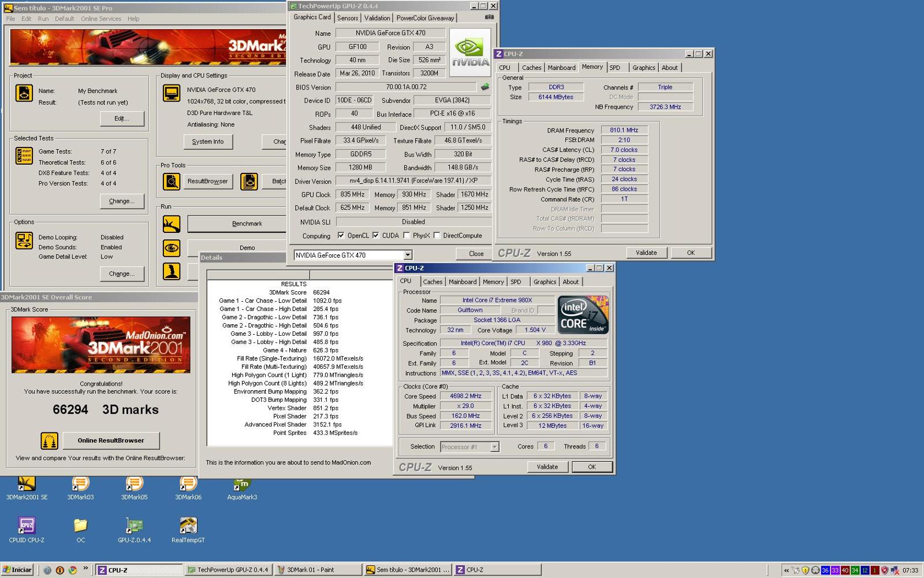Click the Chrome quick launch icon in taskbar
This screenshot has height=578, width=924.
73,570
